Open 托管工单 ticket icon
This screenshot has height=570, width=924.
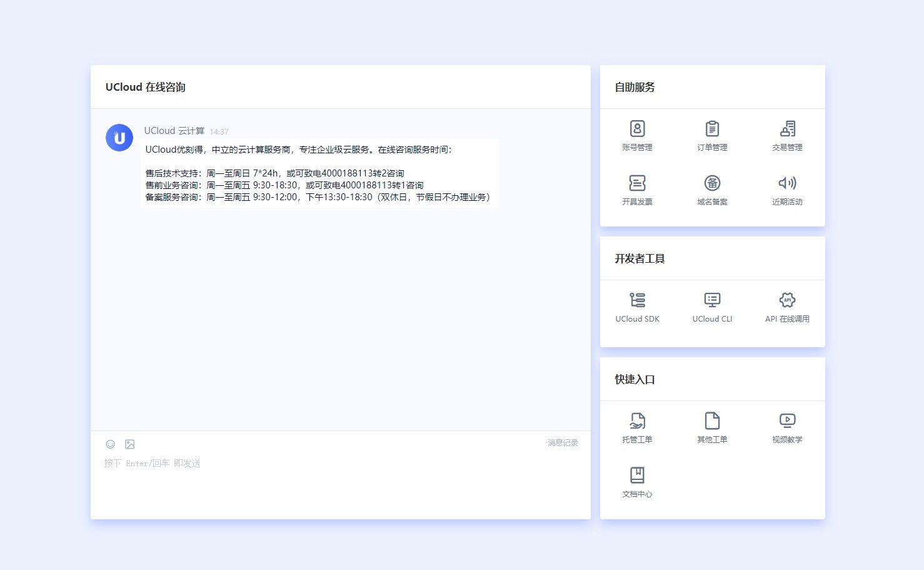(x=637, y=421)
